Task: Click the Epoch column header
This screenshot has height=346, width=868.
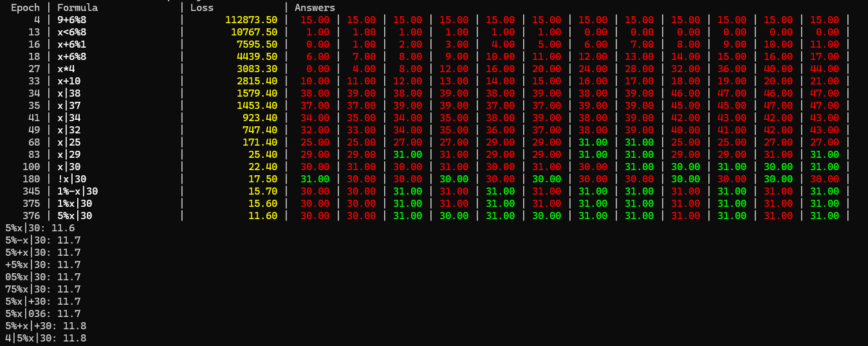Action: pyautogui.click(x=25, y=8)
